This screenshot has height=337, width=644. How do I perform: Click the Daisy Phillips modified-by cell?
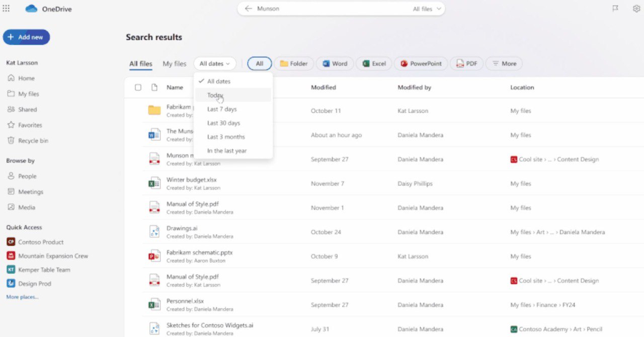[x=415, y=184]
